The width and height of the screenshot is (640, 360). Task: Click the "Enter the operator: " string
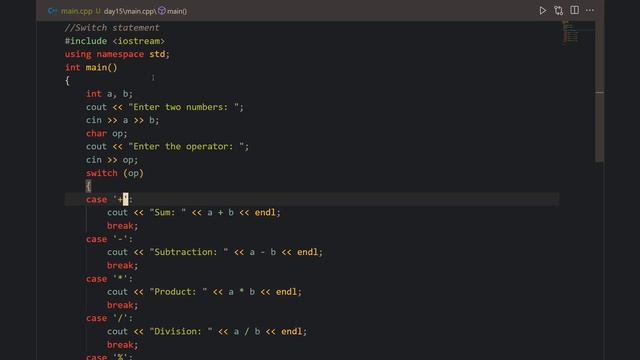186,147
